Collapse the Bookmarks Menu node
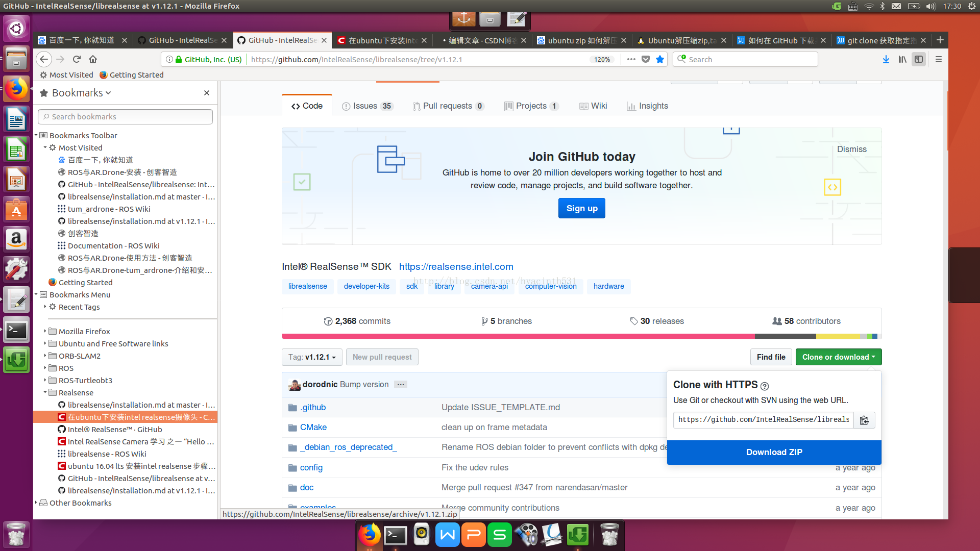 pos(36,294)
